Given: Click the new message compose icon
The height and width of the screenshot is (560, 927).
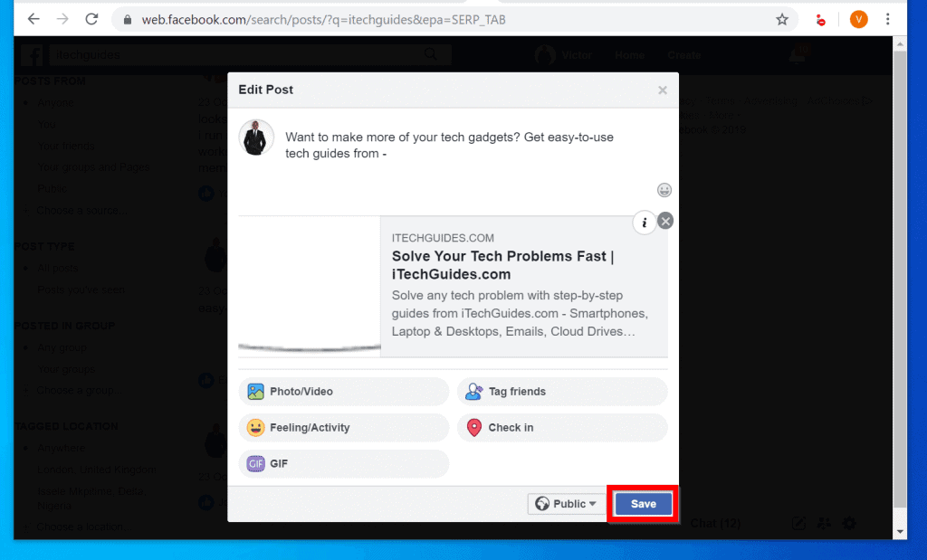Looking at the screenshot, I should (x=798, y=524).
